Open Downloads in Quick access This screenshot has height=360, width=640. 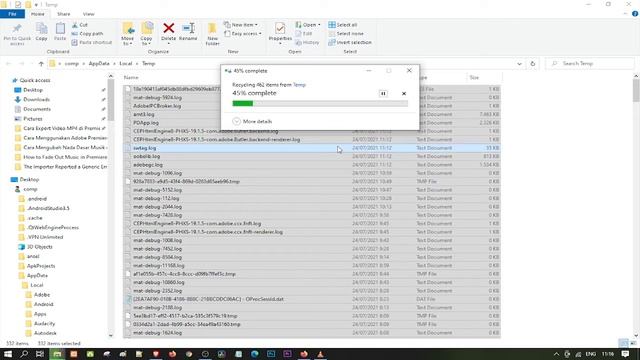point(36,100)
